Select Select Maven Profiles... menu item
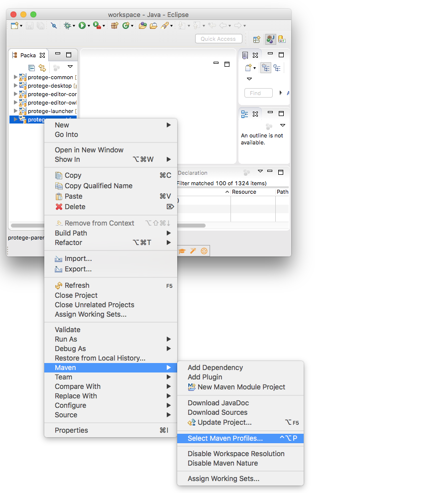 240,438
